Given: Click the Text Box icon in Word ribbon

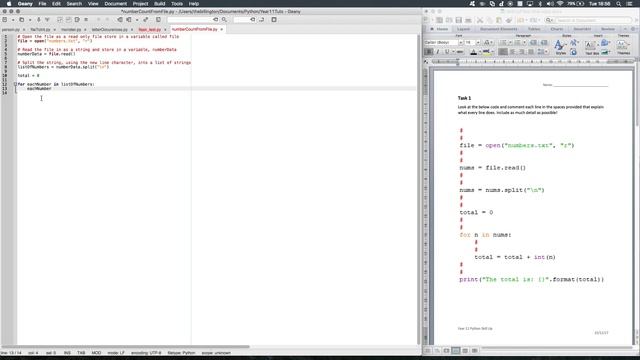Looking at the screenshot, I should [x=590, y=45].
